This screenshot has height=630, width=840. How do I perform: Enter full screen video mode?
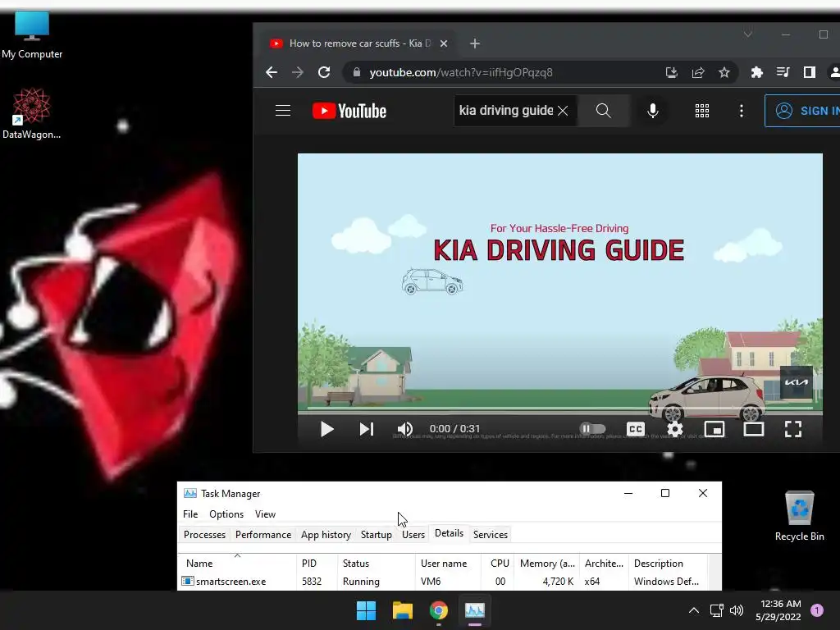coord(793,429)
